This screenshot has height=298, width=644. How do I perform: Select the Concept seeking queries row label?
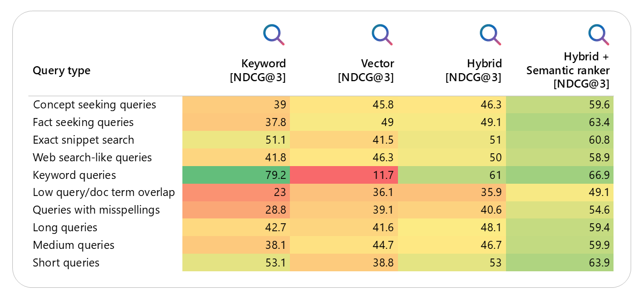tap(94, 105)
